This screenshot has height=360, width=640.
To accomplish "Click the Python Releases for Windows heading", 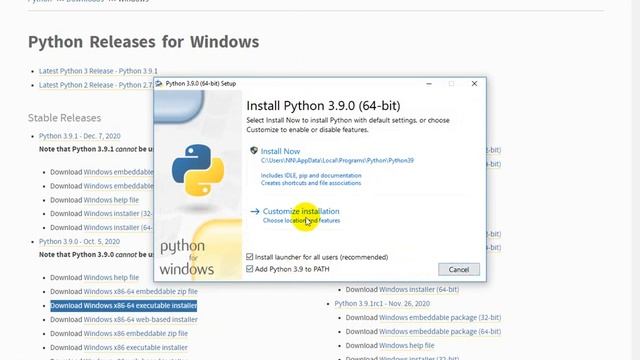I will click(x=144, y=42).
